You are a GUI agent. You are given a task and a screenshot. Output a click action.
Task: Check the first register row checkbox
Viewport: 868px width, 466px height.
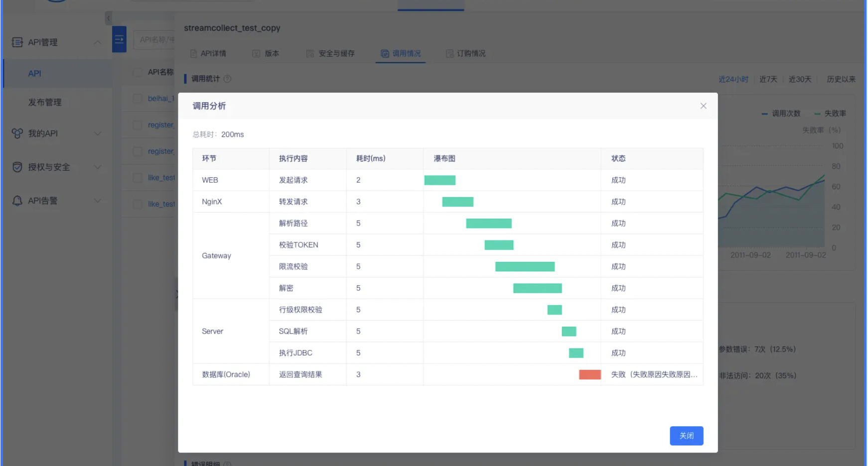coord(138,125)
